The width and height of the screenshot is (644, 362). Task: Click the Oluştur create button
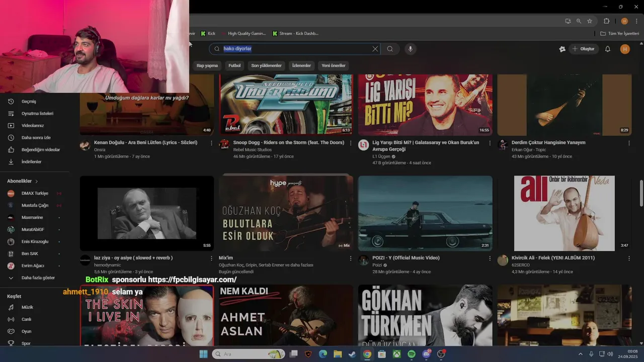coord(584,49)
